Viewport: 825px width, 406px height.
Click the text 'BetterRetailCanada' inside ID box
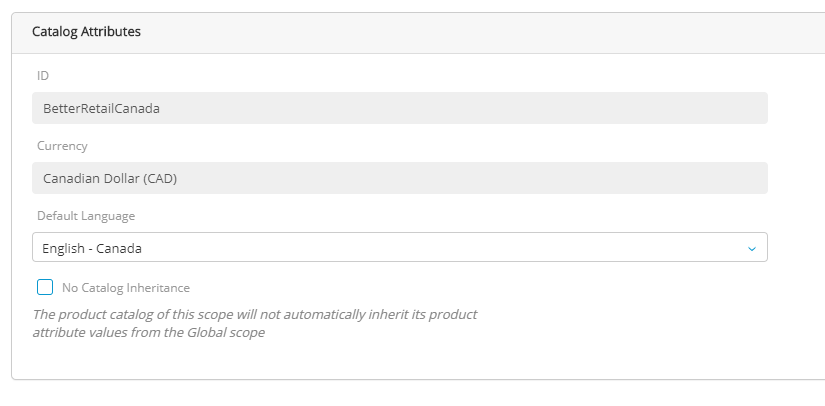point(101,108)
